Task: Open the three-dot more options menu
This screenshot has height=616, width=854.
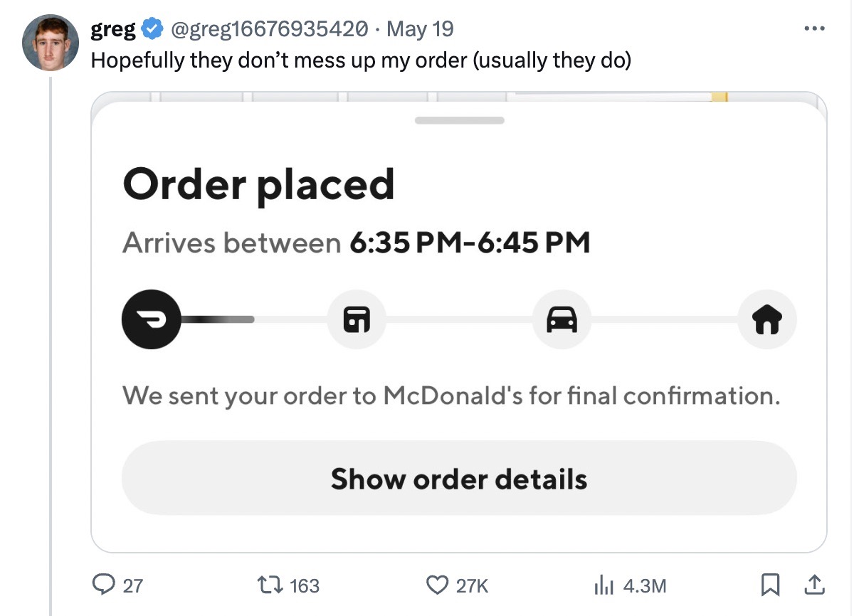Action: (814, 27)
